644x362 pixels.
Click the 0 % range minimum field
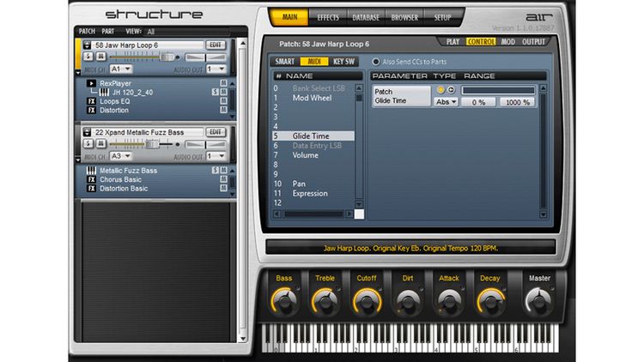478,102
